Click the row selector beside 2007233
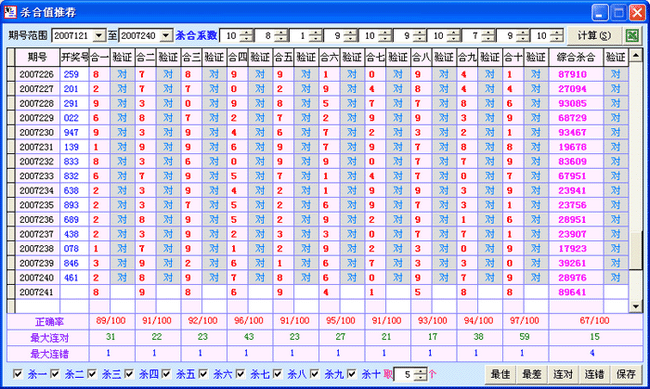The height and width of the screenshot is (389, 650). pyautogui.click(x=11, y=176)
